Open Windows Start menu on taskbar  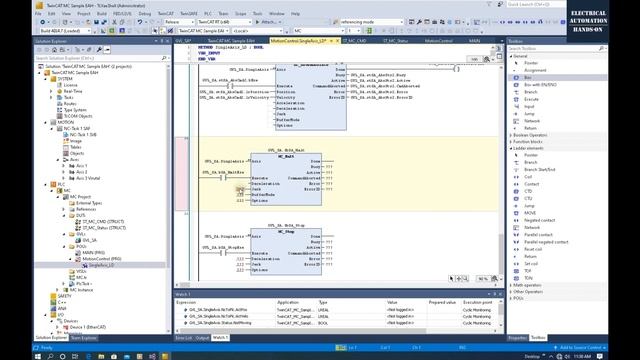click(38, 356)
